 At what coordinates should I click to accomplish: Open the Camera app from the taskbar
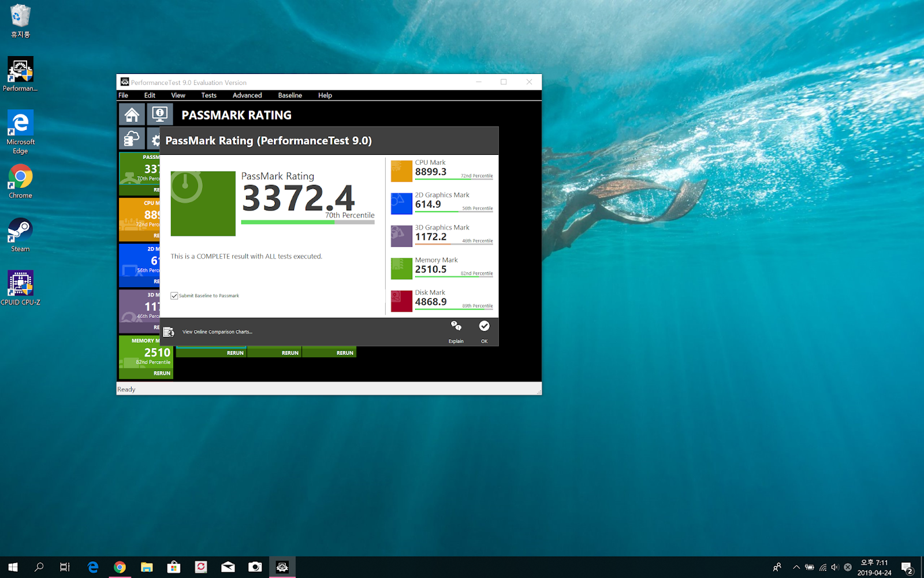pyautogui.click(x=255, y=567)
